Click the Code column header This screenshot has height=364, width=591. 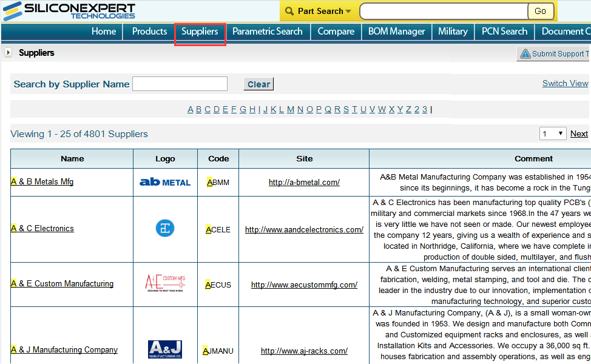pyautogui.click(x=218, y=158)
